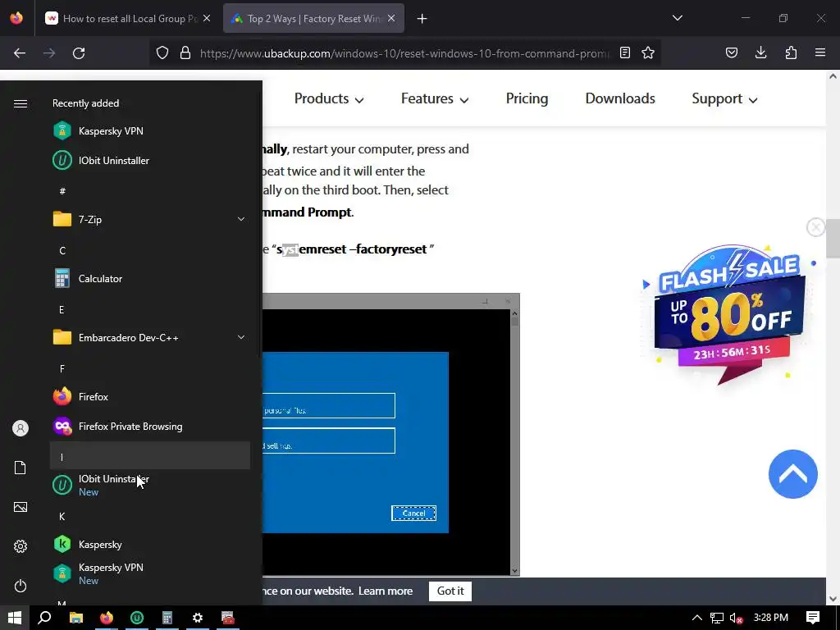Click the letter I section header
Viewport: 840px width, 630px height.
(x=150, y=456)
